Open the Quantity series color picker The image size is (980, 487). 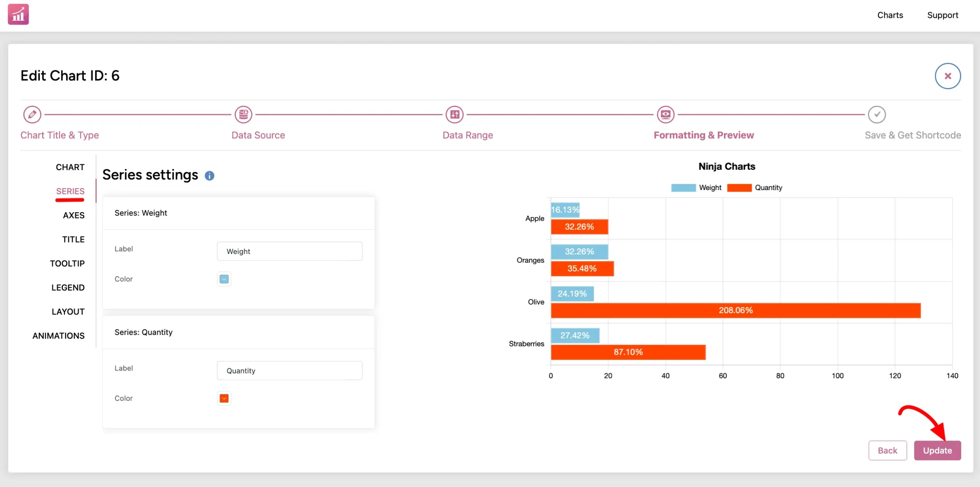point(224,398)
